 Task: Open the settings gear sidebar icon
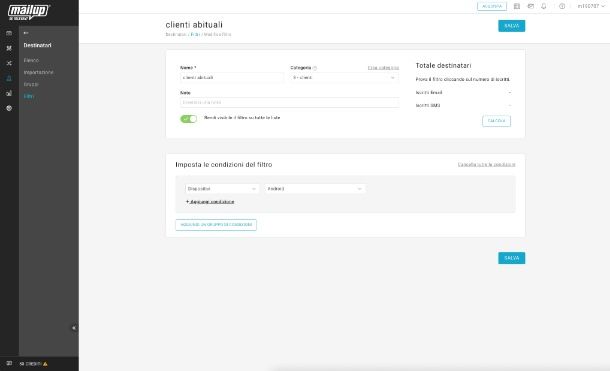click(x=9, y=108)
